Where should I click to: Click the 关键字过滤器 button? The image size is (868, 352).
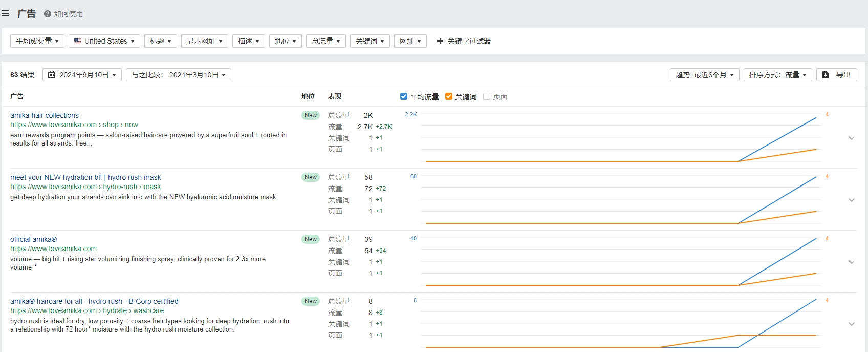point(464,41)
